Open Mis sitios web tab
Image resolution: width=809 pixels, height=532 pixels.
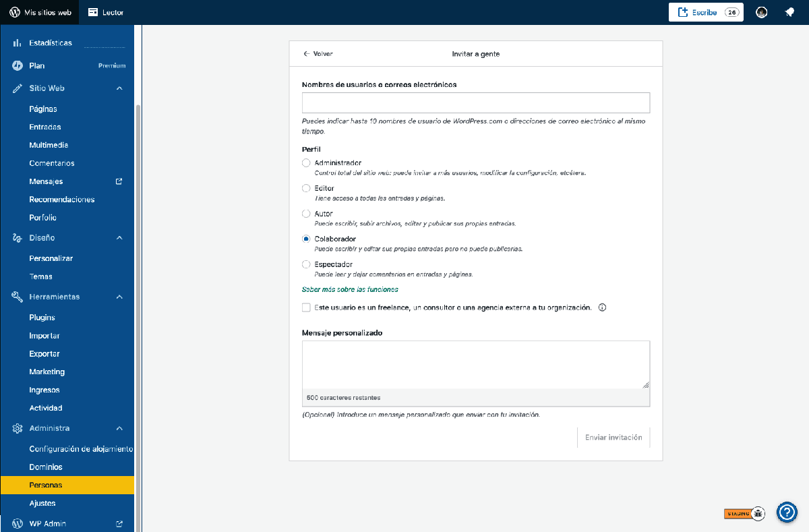point(40,12)
